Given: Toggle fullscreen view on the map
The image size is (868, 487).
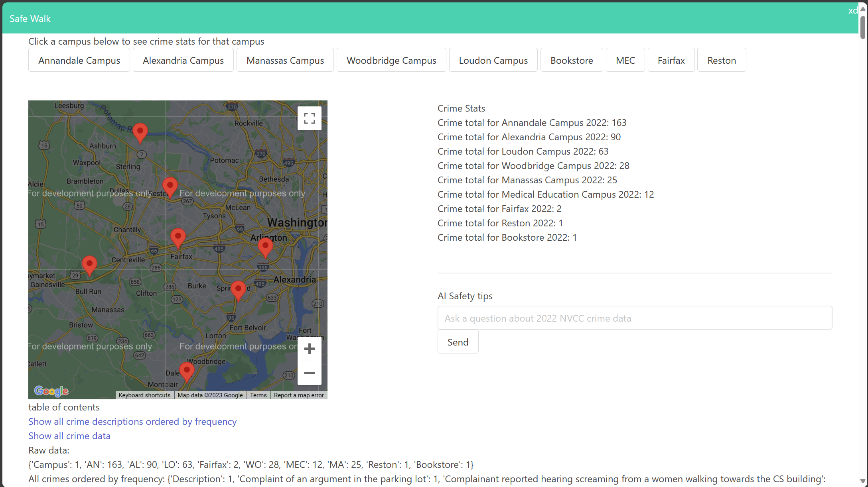Looking at the screenshot, I should pos(309,118).
